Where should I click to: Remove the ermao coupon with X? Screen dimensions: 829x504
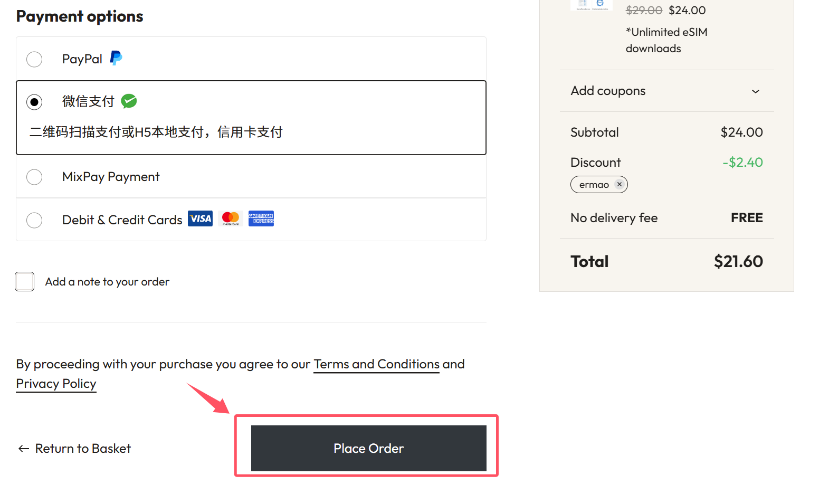pyautogui.click(x=620, y=184)
